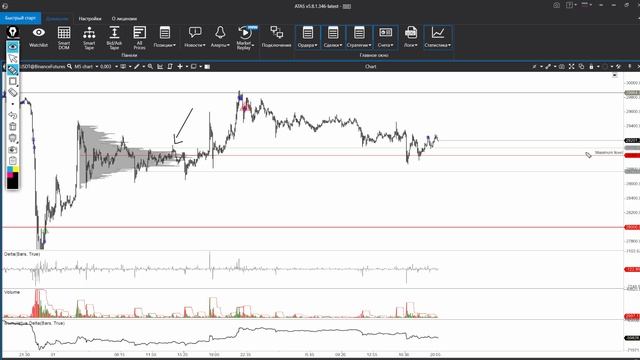Click the indicators chart icon in chart toolbar

point(160,67)
